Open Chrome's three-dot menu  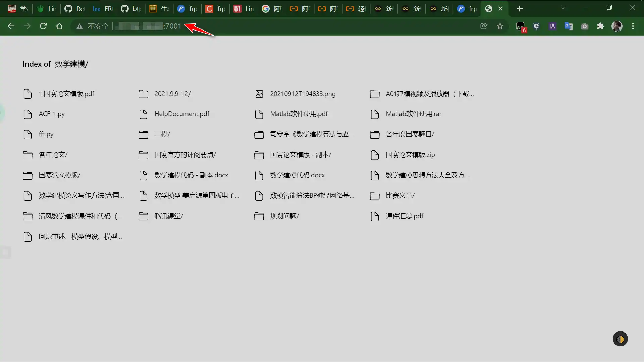click(633, 26)
